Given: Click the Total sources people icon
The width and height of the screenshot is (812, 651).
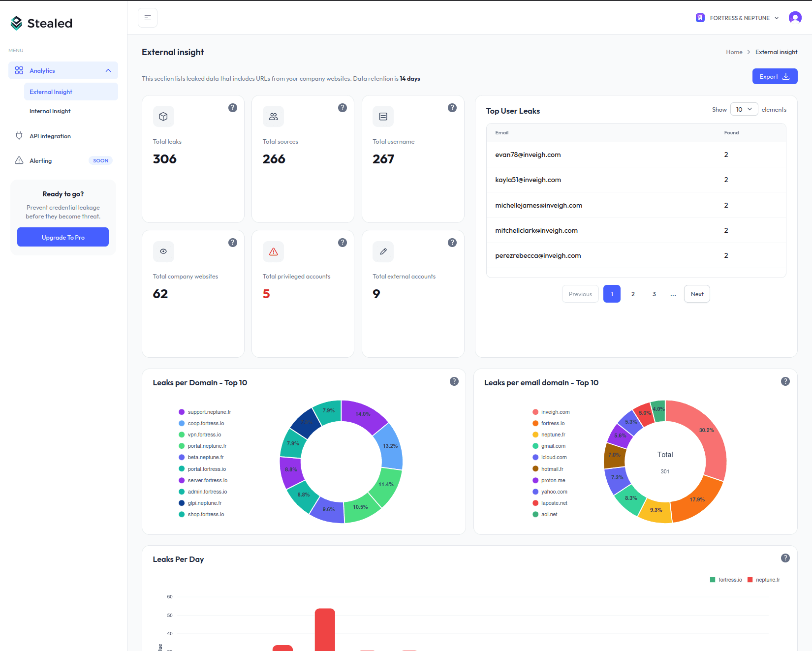Looking at the screenshot, I should tap(273, 117).
